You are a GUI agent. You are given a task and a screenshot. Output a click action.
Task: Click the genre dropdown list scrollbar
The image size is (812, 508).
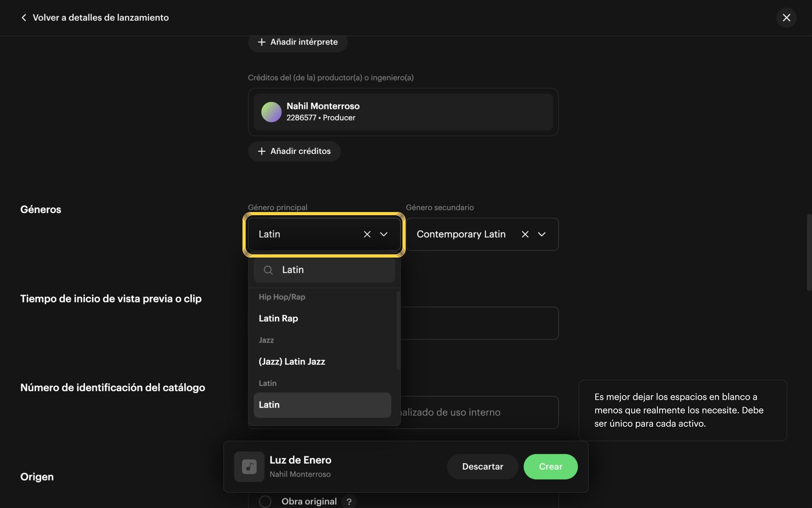[x=398, y=331]
